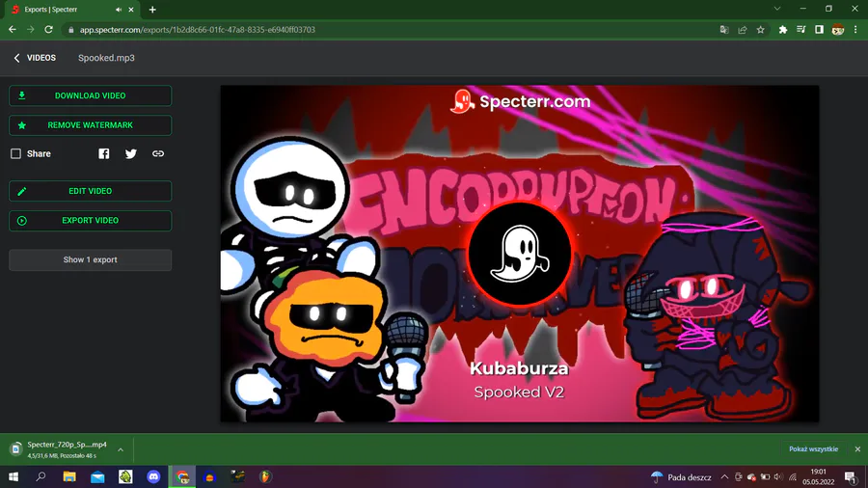
Task: Open Discord from taskbar
Action: point(154,476)
